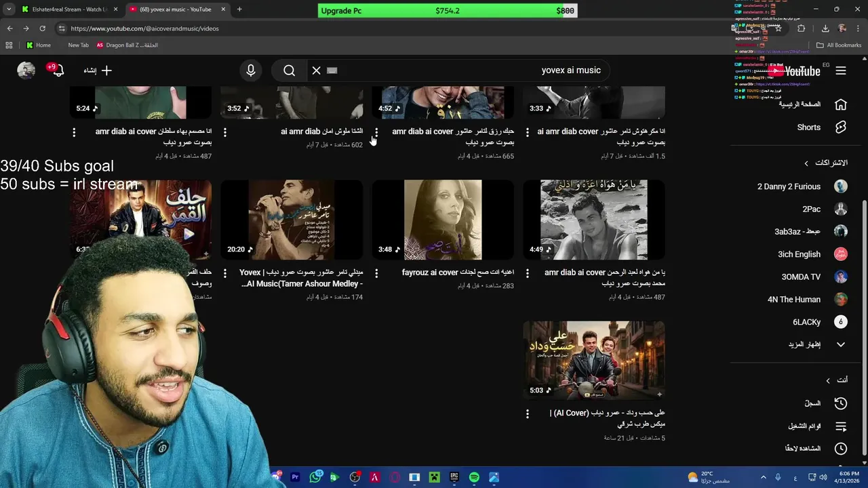The height and width of the screenshot is (488, 868).
Task: Open the bookmarks bar apps grid
Action: pos(9,45)
